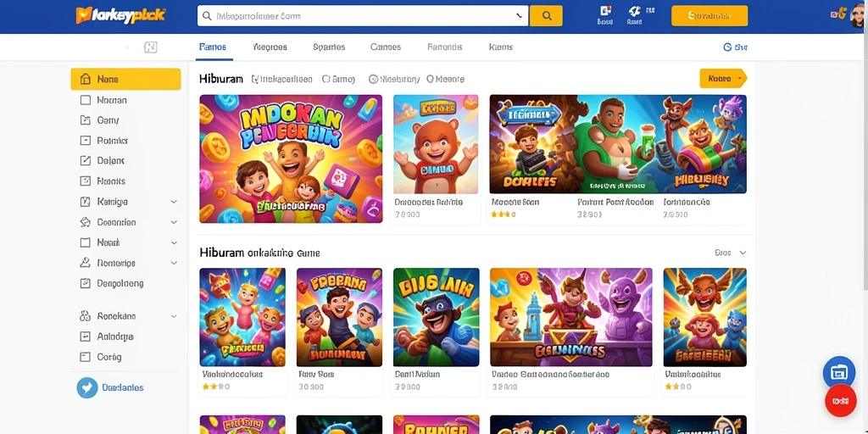Click the square icon beside Nerai
The image size is (868, 434).
pyautogui.click(x=86, y=242)
